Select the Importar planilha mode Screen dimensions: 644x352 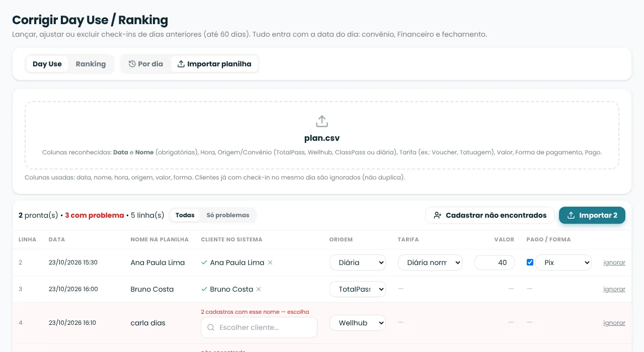tap(214, 64)
